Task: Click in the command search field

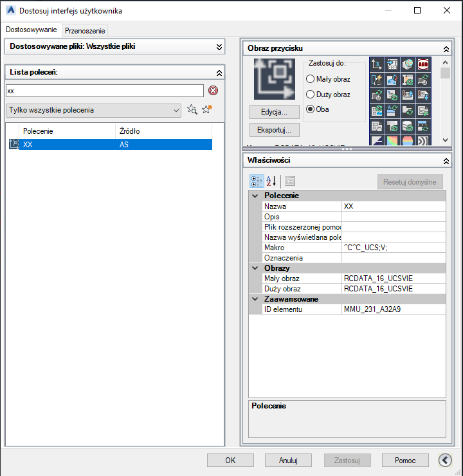Action: click(105, 91)
